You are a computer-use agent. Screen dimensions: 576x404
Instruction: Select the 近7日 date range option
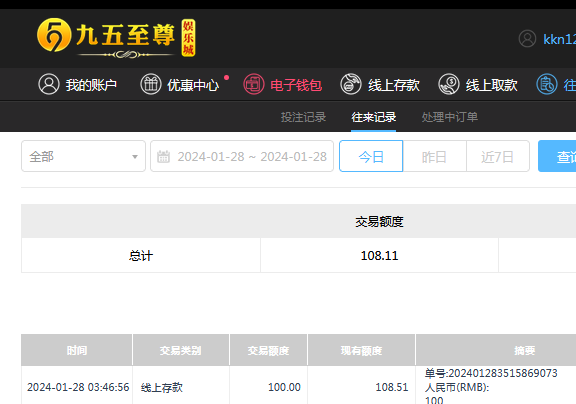click(x=498, y=156)
